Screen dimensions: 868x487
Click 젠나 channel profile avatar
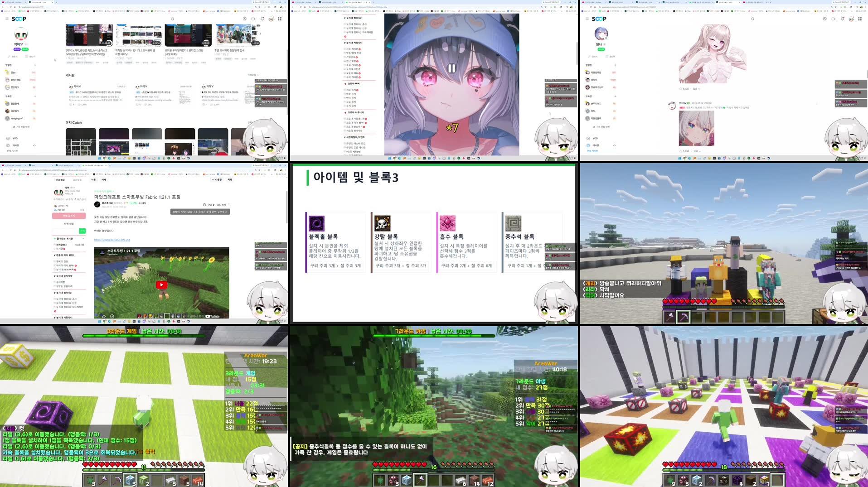[x=601, y=34]
